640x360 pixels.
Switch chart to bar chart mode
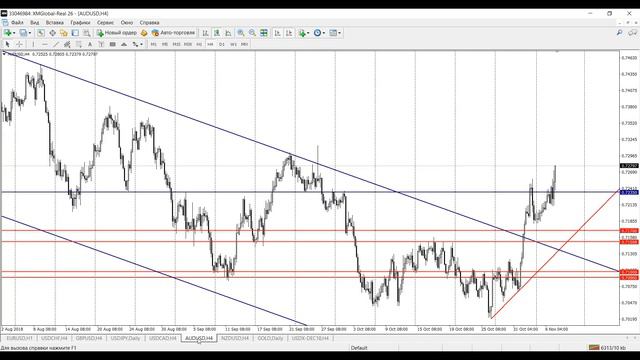point(205,33)
